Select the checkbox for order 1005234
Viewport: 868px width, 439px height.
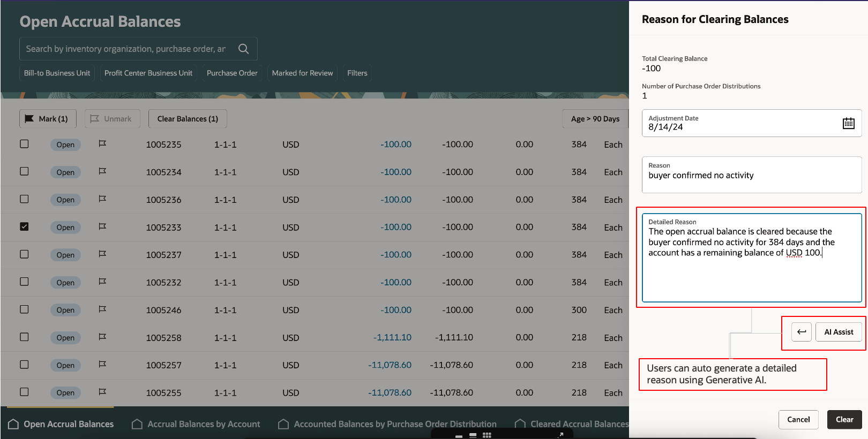[x=24, y=171]
